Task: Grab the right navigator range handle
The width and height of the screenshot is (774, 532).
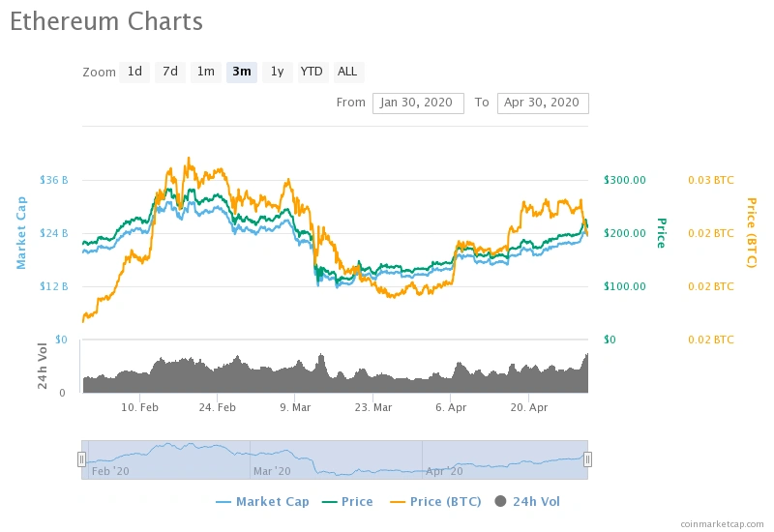Action: 587,459
